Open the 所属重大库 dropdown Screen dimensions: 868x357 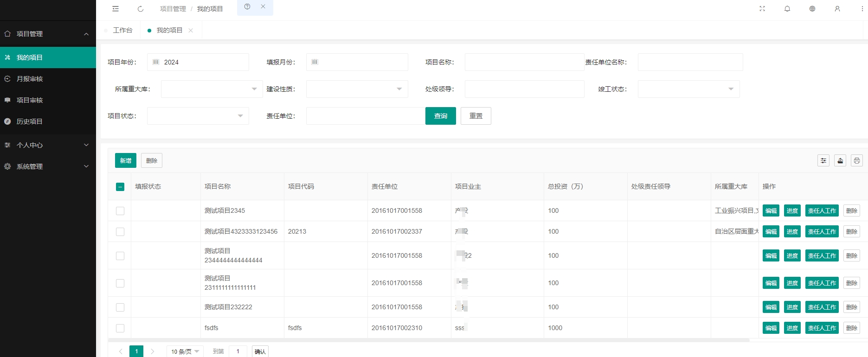pyautogui.click(x=212, y=89)
